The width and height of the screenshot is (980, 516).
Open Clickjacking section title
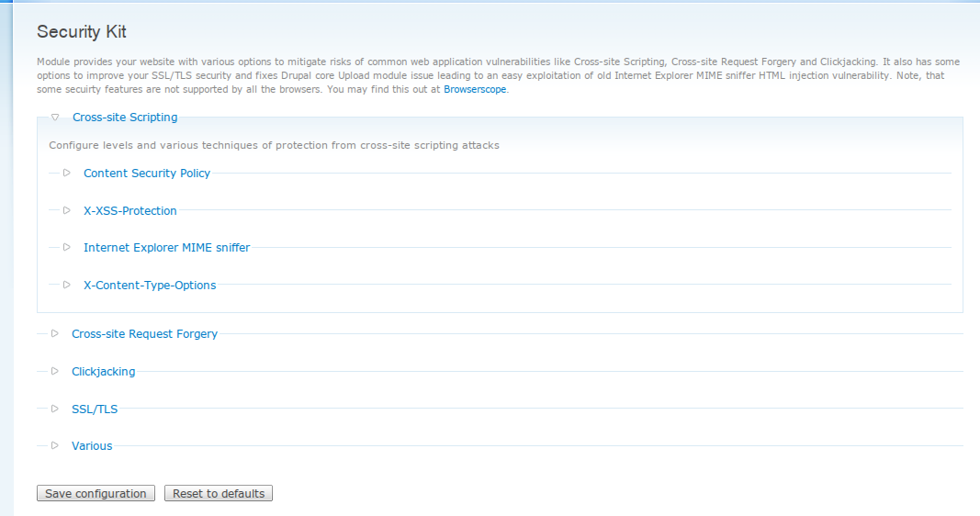coord(104,372)
